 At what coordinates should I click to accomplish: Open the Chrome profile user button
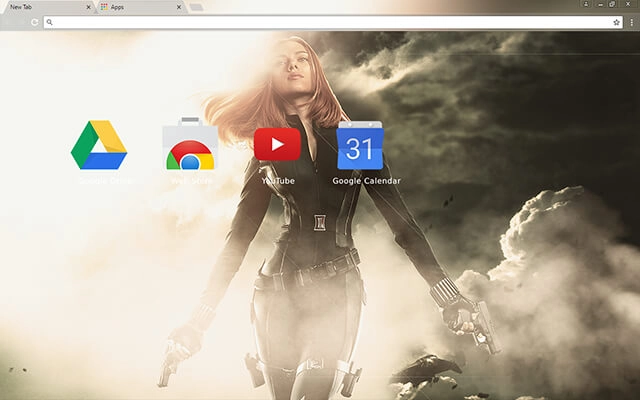[x=586, y=4]
